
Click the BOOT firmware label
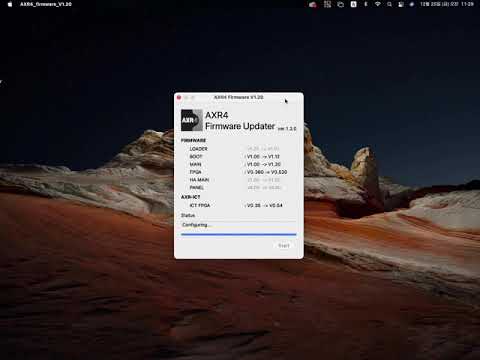(196, 157)
